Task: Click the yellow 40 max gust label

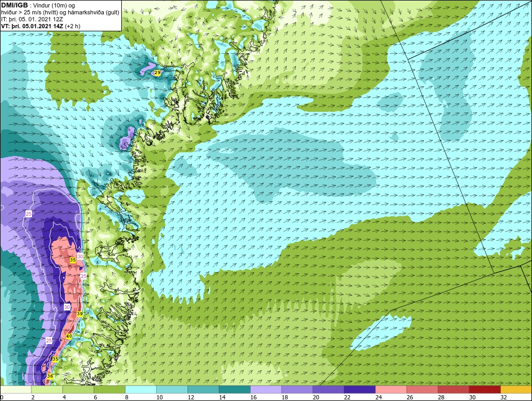Action: [x=69, y=336]
